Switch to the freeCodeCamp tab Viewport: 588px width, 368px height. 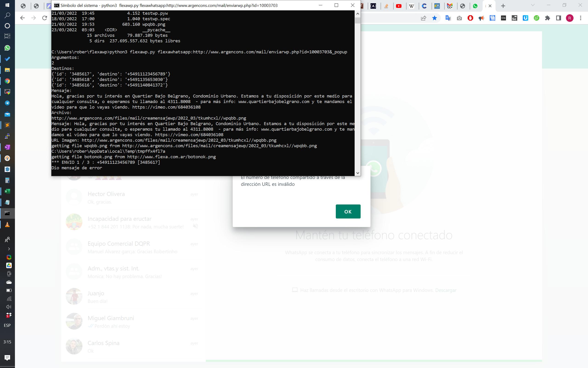pyautogui.click(x=373, y=6)
